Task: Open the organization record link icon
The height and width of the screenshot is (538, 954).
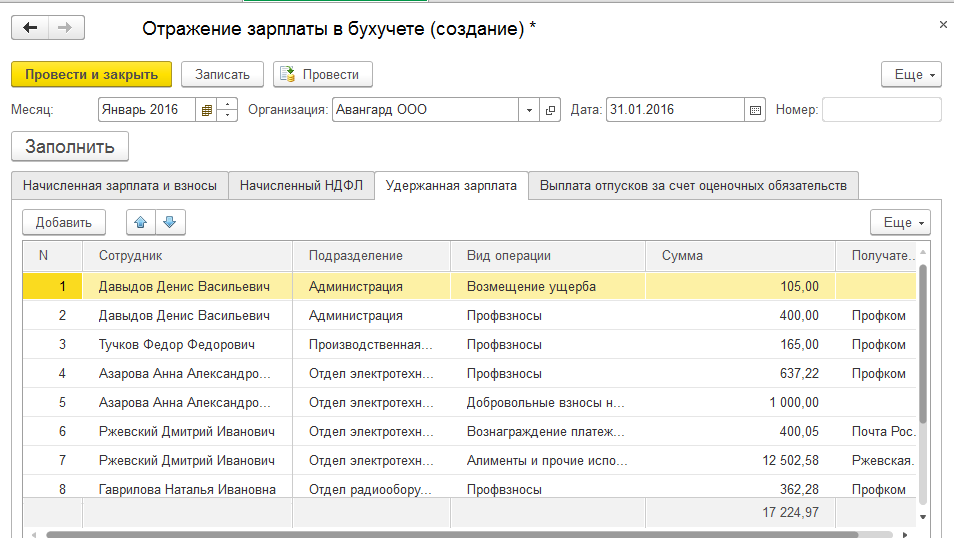Action: coord(551,110)
